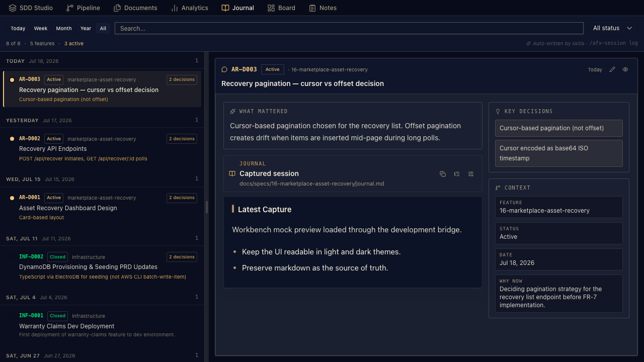Click the FEATURE field value 16-marketplace-asset-recovery

pos(544,211)
